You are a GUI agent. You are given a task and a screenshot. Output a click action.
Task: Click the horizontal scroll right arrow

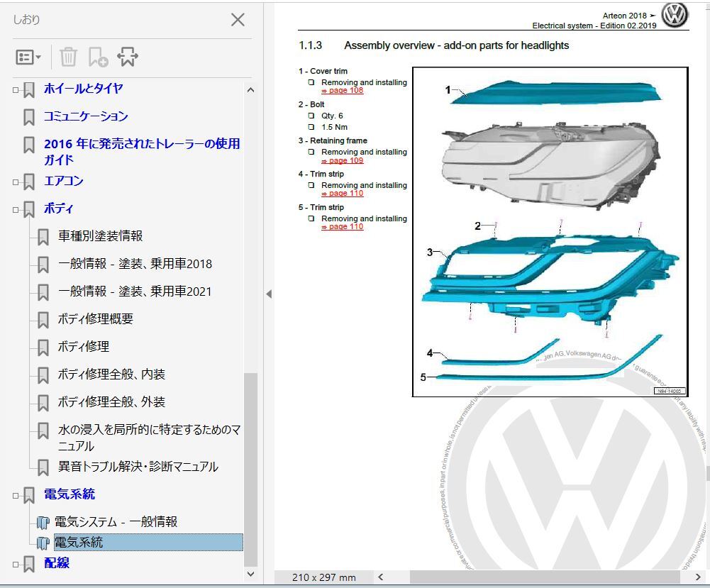coord(698,577)
